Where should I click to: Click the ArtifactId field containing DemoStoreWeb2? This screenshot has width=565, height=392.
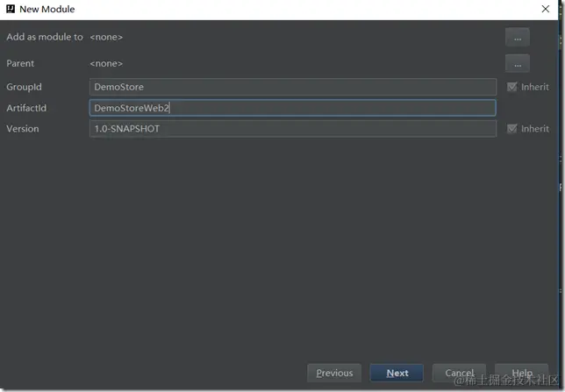[x=293, y=108]
